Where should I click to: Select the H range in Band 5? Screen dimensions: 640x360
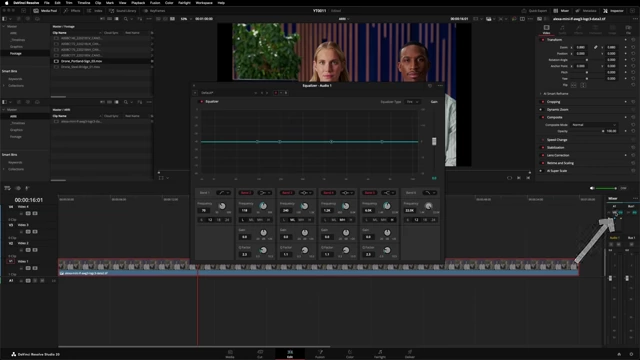[x=392, y=220]
